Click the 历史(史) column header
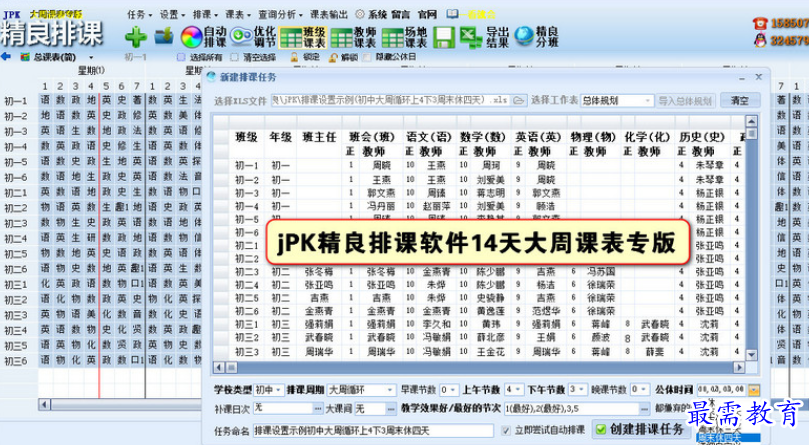This screenshot has width=809, height=445. point(702,137)
